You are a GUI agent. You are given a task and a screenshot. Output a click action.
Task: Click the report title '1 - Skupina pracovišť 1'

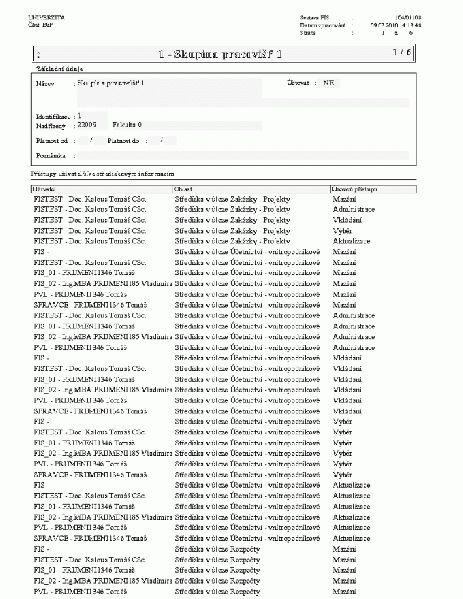coord(220,54)
